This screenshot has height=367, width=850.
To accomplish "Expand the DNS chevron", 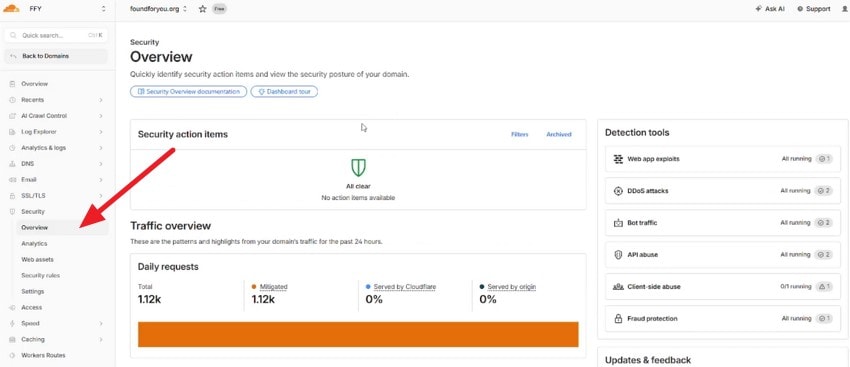I will tap(101, 164).
